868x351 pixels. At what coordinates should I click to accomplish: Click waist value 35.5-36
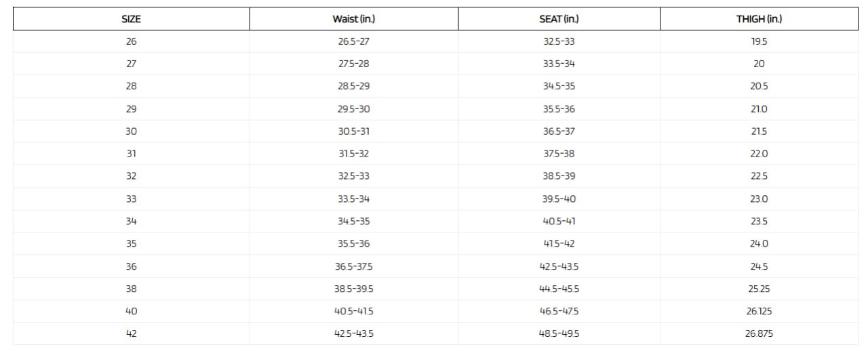click(354, 244)
